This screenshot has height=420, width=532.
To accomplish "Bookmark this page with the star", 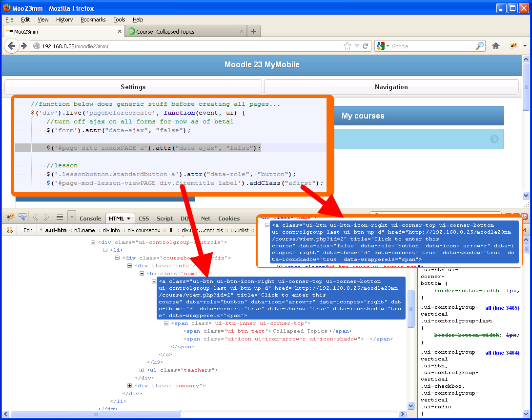I will pyautogui.click(x=347, y=46).
